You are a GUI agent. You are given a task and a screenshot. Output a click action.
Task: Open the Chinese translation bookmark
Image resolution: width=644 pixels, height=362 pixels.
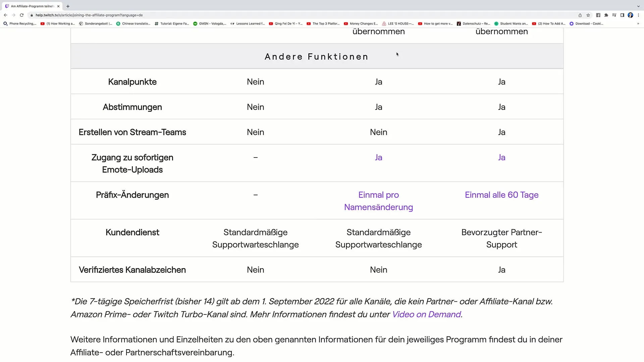[x=133, y=24]
